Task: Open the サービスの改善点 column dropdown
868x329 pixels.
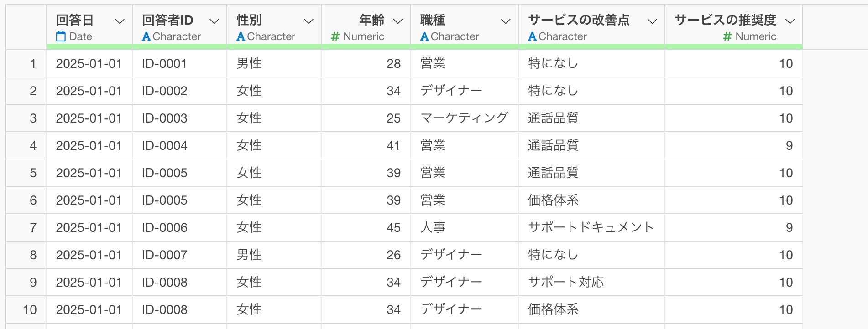Action: pos(653,21)
